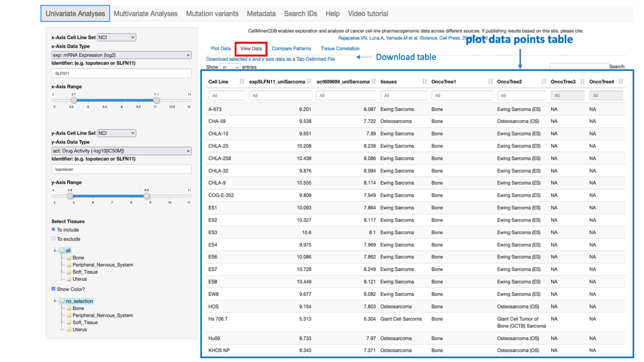Open the Mutation variants tab

point(212,13)
